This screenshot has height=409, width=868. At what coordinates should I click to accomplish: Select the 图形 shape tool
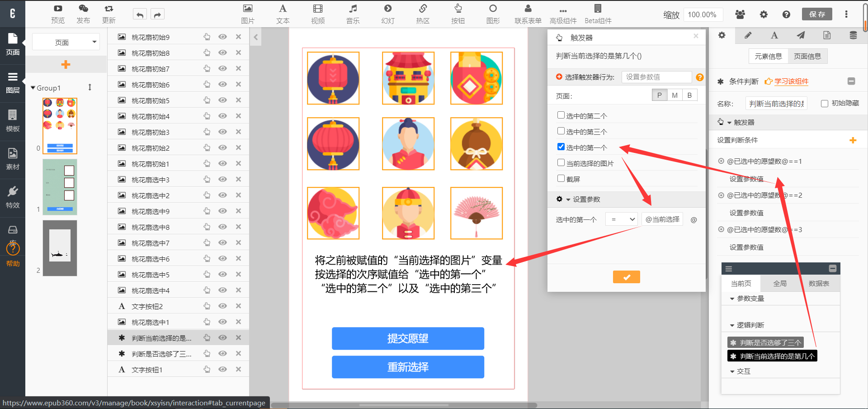(x=493, y=14)
